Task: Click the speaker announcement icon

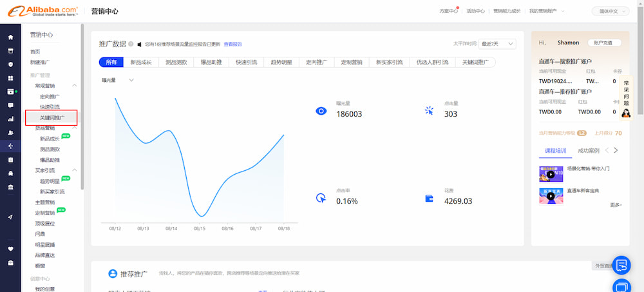Action: 139,44
